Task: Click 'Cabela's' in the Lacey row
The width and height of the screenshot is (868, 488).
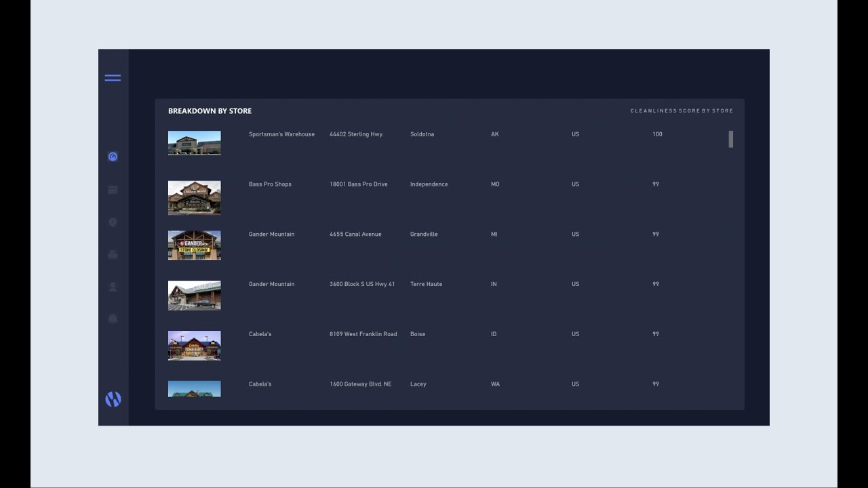Action: 260,384
